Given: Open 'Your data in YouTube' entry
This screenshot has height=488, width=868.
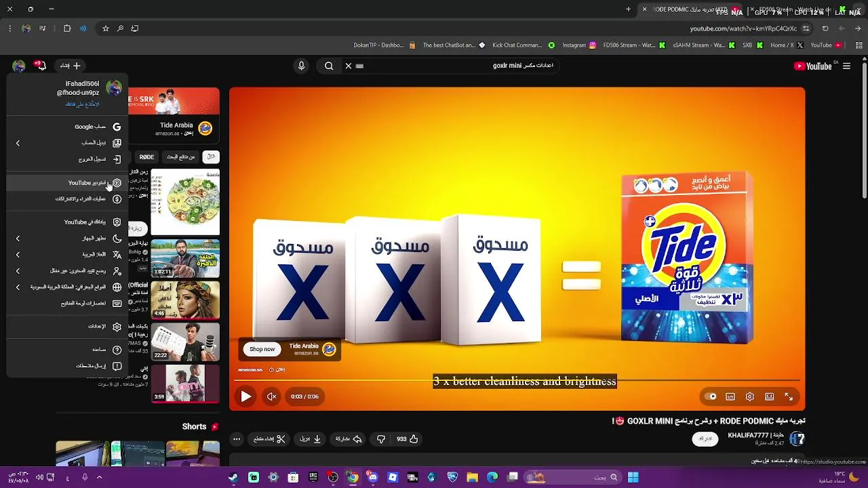Looking at the screenshot, I should point(66,222).
